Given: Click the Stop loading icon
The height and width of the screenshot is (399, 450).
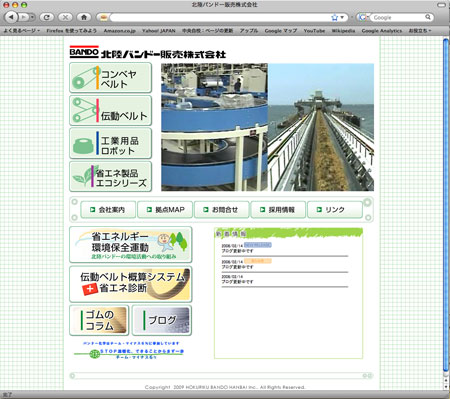Looking at the screenshot, I should (65, 17).
